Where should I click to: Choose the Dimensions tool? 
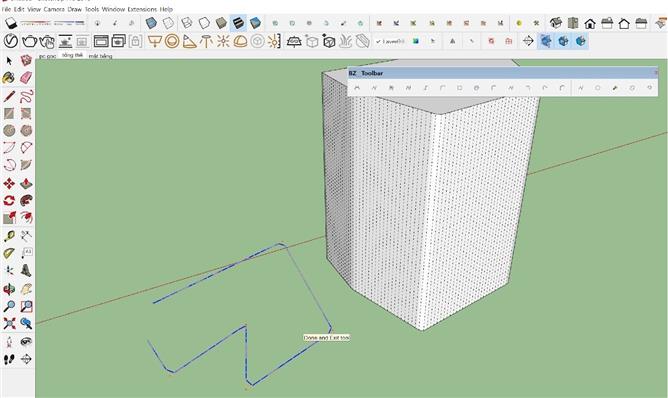[26, 236]
